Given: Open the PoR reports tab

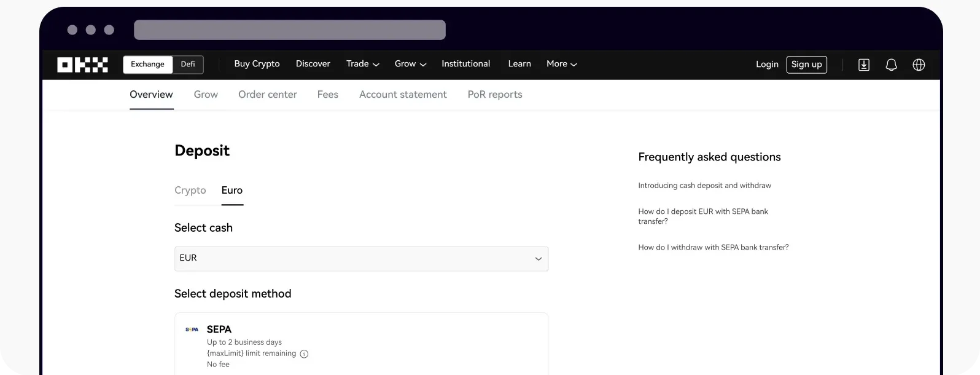Looking at the screenshot, I should point(495,95).
